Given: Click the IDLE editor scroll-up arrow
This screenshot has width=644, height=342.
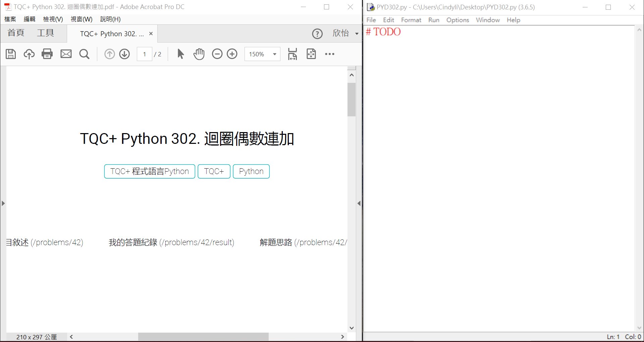Looking at the screenshot, I should point(639,30).
